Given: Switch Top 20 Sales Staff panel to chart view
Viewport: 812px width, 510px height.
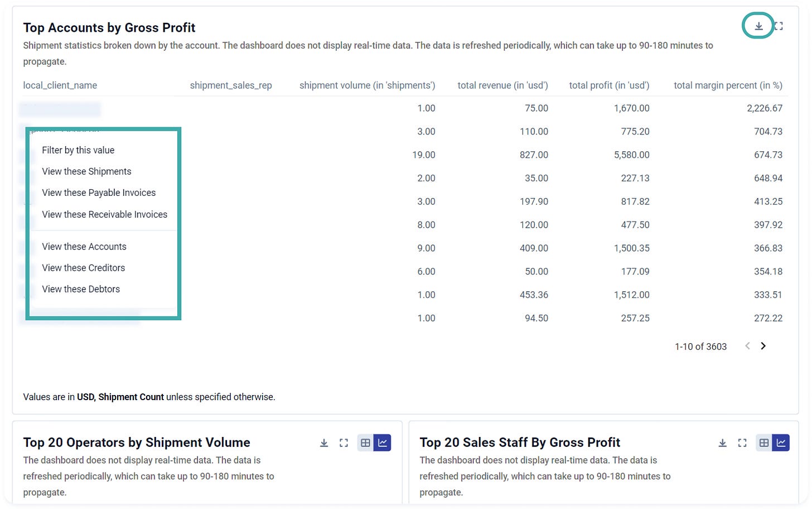Looking at the screenshot, I should pos(781,443).
